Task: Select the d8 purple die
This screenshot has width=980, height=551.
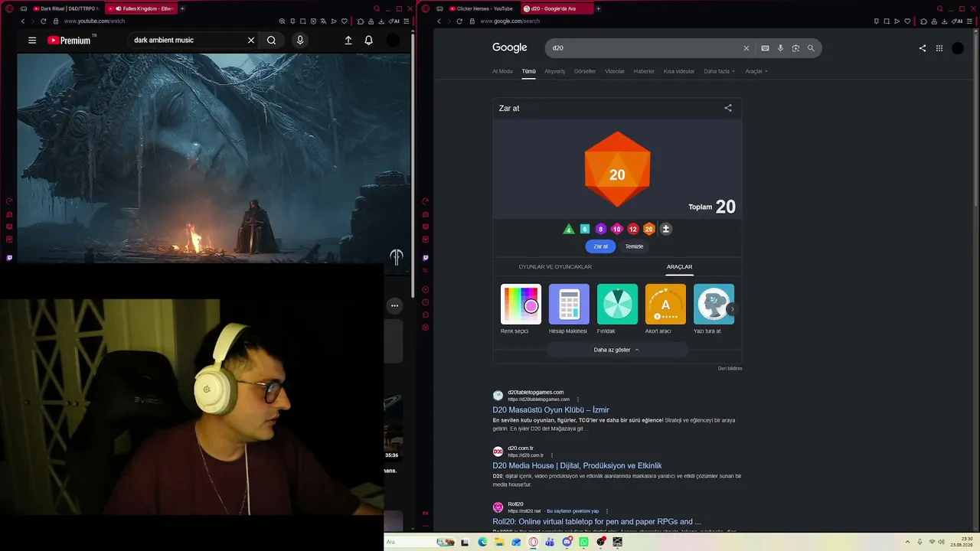Action: coord(601,229)
